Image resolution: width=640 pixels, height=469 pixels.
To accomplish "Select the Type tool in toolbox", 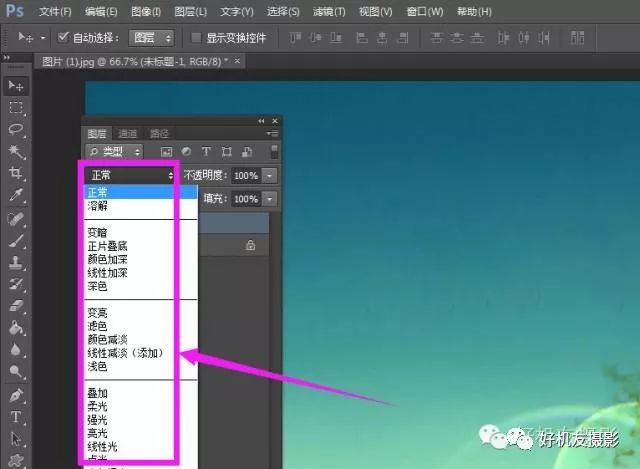I will 16,417.
